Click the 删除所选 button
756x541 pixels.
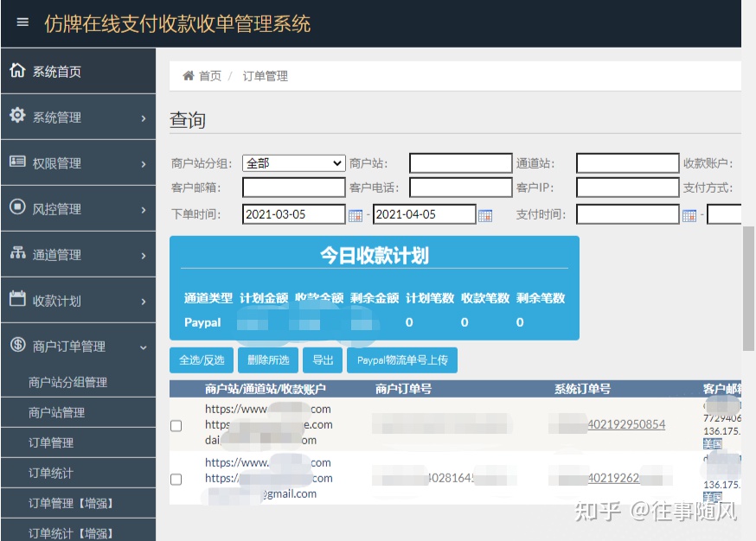click(x=268, y=360)
